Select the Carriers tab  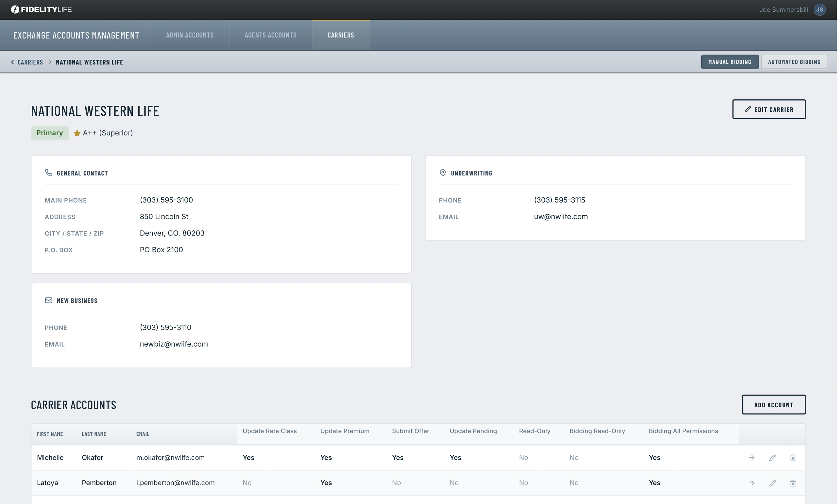[x=341, y=35]
